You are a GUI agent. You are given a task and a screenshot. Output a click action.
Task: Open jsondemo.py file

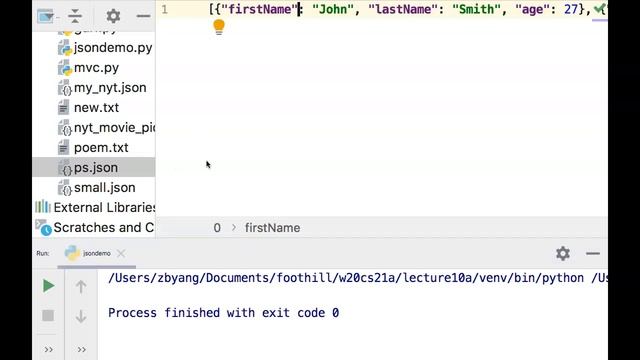tap(105, 48)
